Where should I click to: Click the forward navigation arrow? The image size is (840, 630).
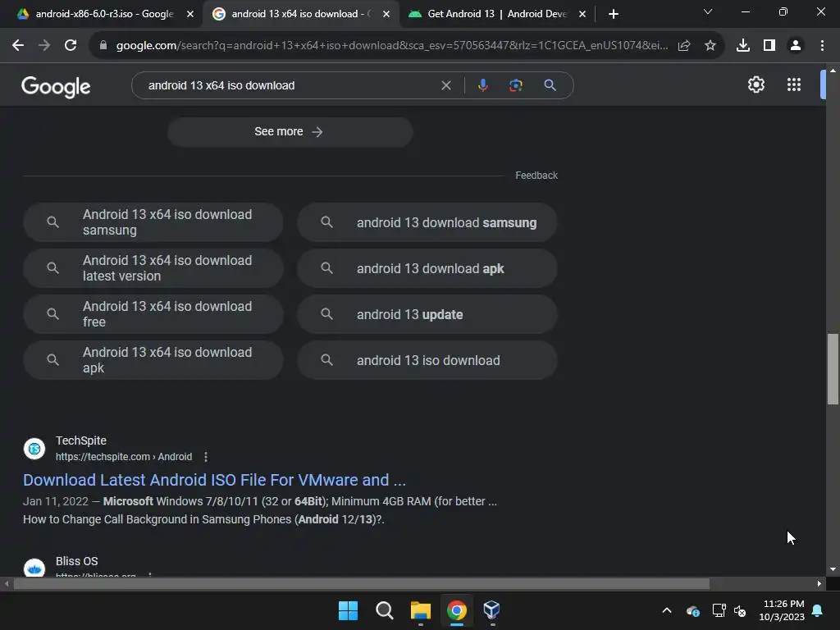click(x=44, y=46)
